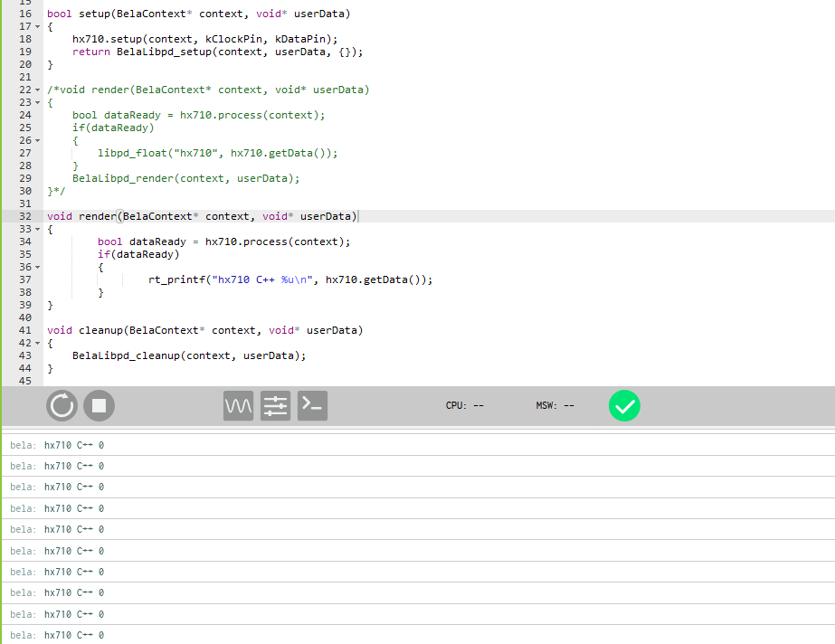
Task: Fold the cleanup function at line 42
Action: pyautogui.click(x=37, y=344)
